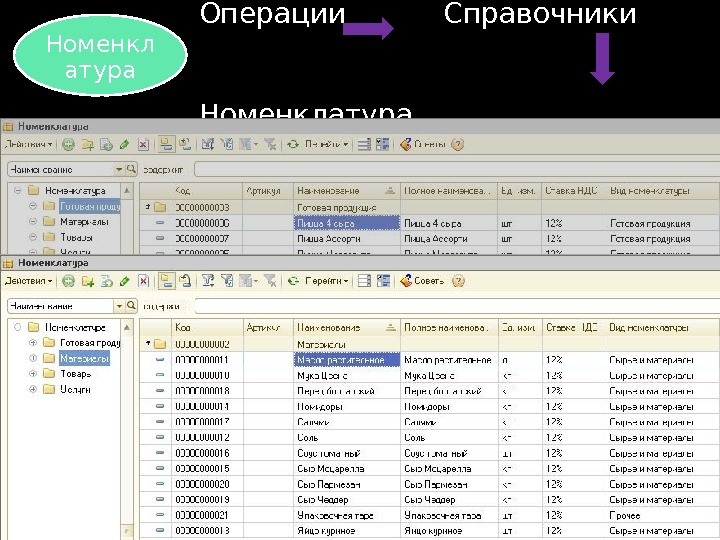The image size is (720, 540).
Task: Open Действия dropdown menu in lower window
Action: 28,281
